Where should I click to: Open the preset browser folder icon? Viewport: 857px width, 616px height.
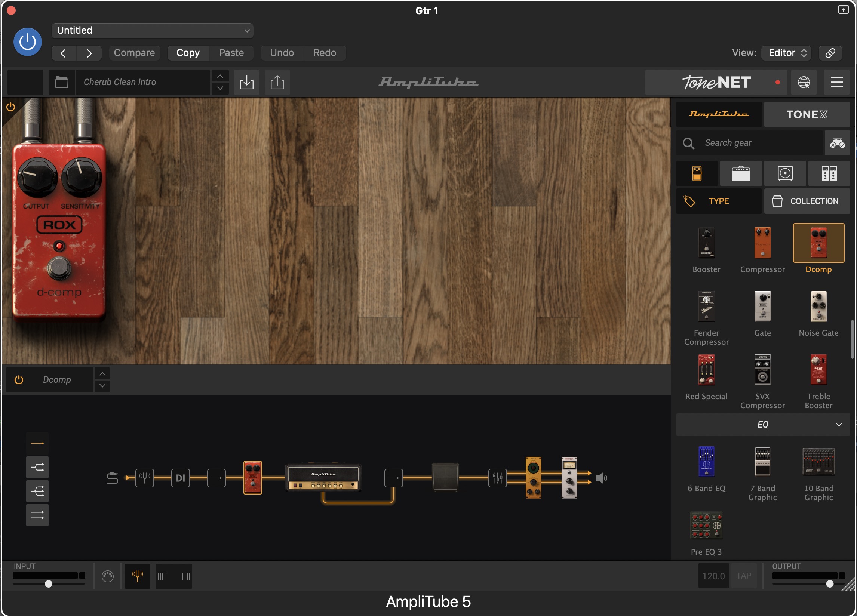tap(62, 82)
